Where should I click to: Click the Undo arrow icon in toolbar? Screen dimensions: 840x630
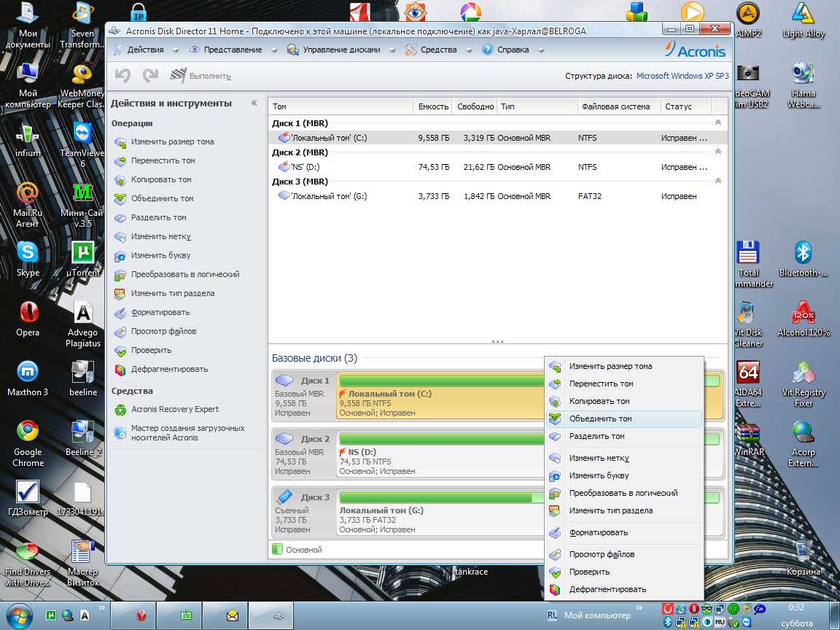pos(122,75)
